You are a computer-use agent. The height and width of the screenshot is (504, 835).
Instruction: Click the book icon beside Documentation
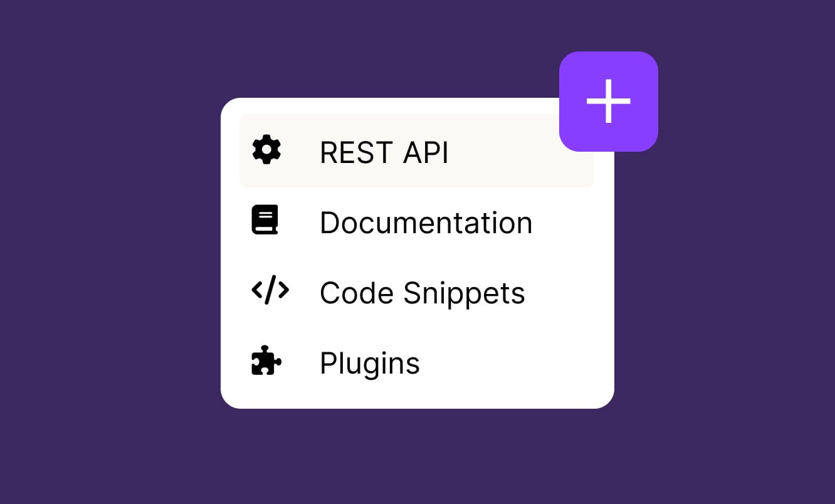pyautogui.click(x=265, y=220)
